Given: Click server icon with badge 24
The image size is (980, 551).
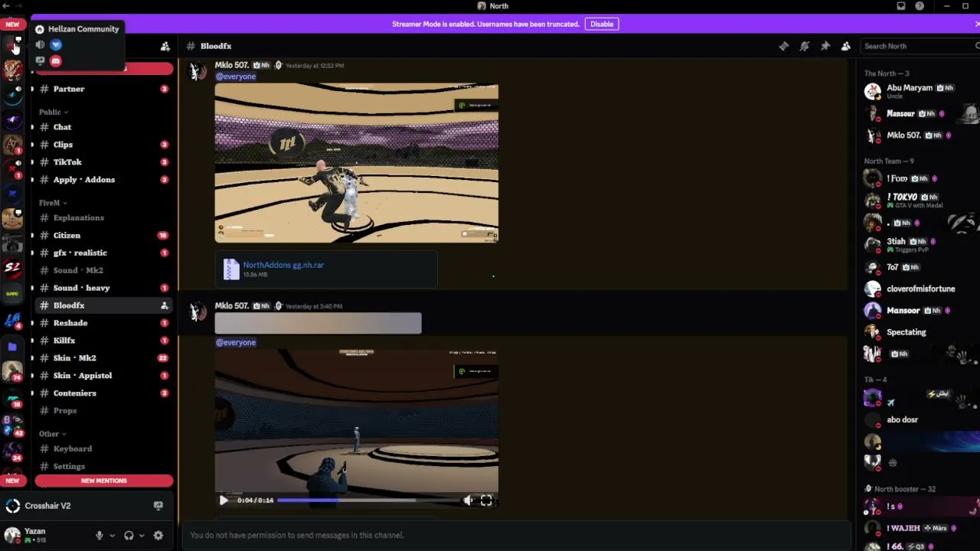Looking at the screenshot, I should (12, 450).
